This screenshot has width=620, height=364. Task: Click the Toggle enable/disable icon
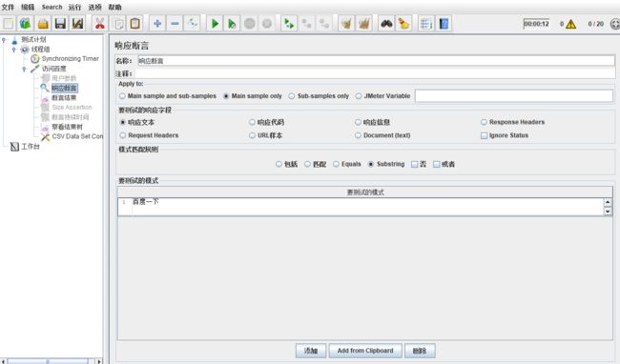click(192, 24)
